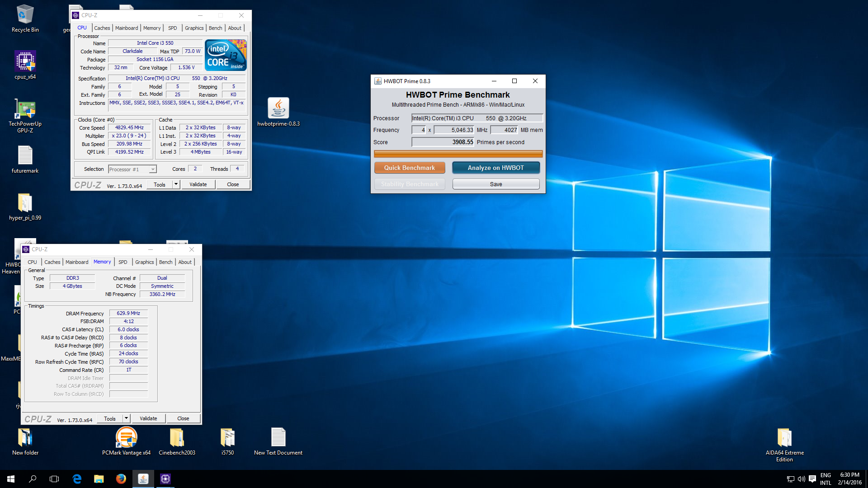Expand Tools dropdown arrow in memory CPU-Z
This screenshot has width=868, height=488.
click(x=126, y=418)
